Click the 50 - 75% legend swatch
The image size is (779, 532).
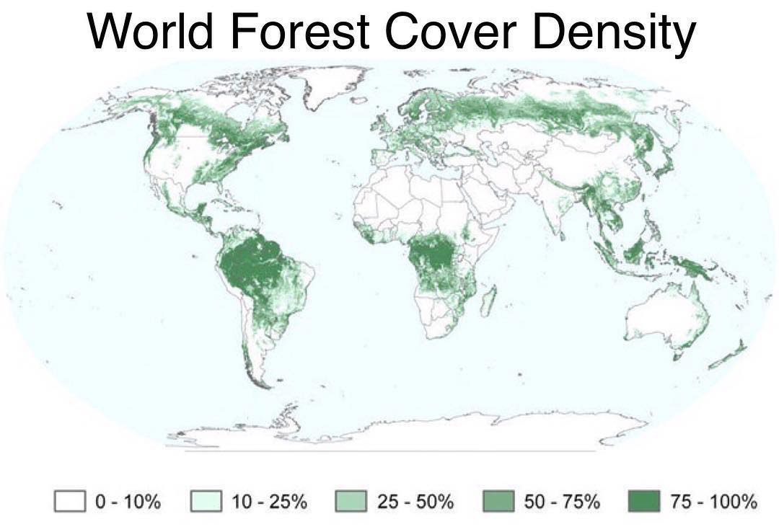click(x=499, y=501)
